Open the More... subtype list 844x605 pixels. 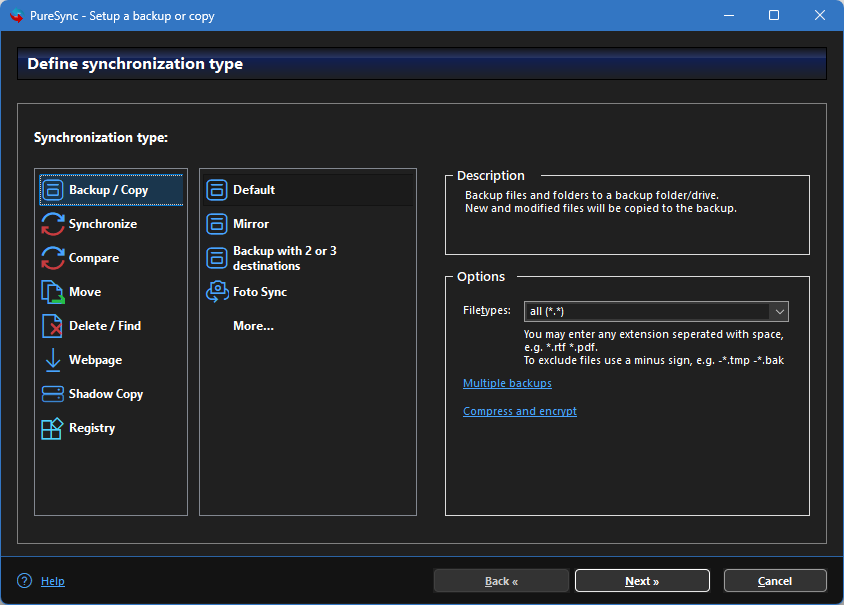click(254, 326)
